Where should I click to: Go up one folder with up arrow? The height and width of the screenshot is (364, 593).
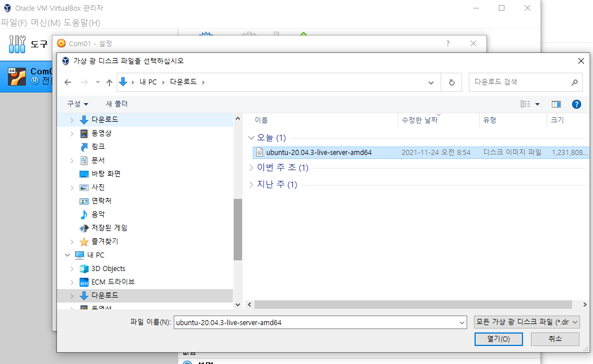coord(109,82)
